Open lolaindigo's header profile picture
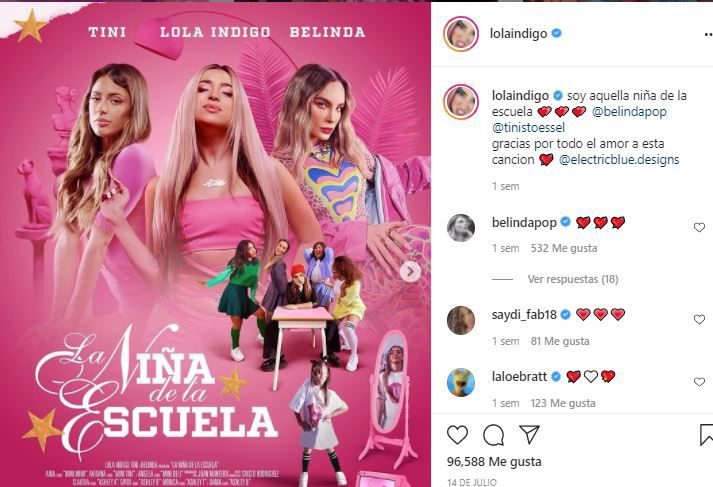Screen dimensions: 713x487 pos(461,34)
